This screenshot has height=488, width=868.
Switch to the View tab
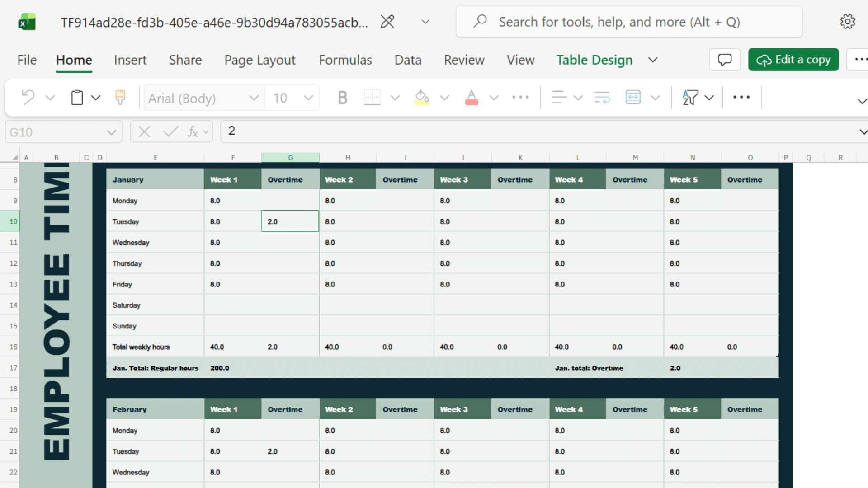click(520, 60)
